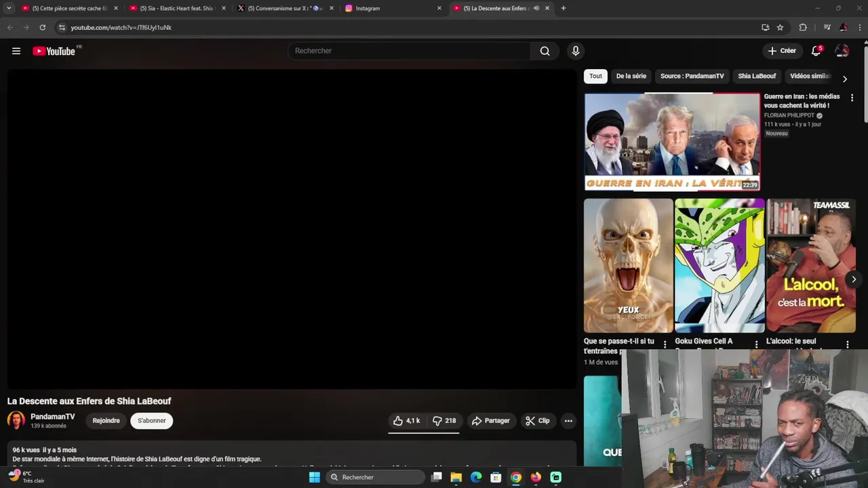Launch Microsoft Edge from the taskbar

point(476,477)
